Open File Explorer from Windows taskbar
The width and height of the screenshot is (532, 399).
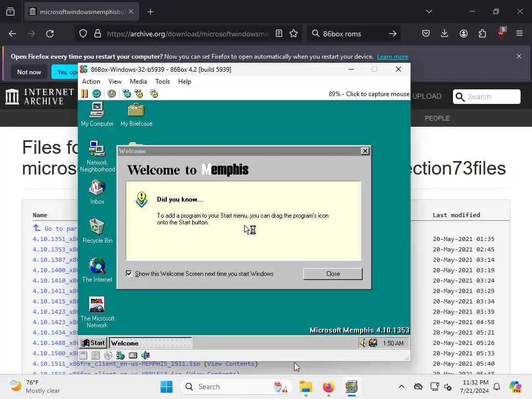[x=305, y=387]
